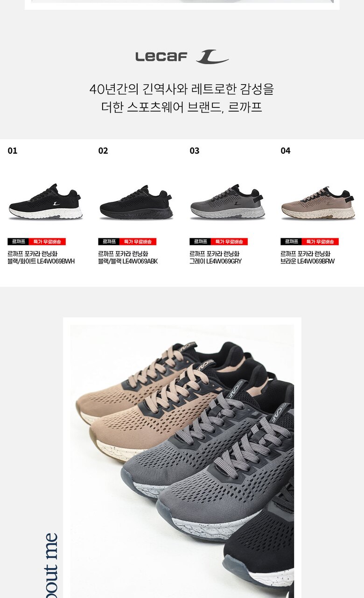Image resolution: width=364 pixels, height=598 pixels.
Task: Open 블랙/블랙 LE4W069ABK product title link
Action: coord(128,257)
